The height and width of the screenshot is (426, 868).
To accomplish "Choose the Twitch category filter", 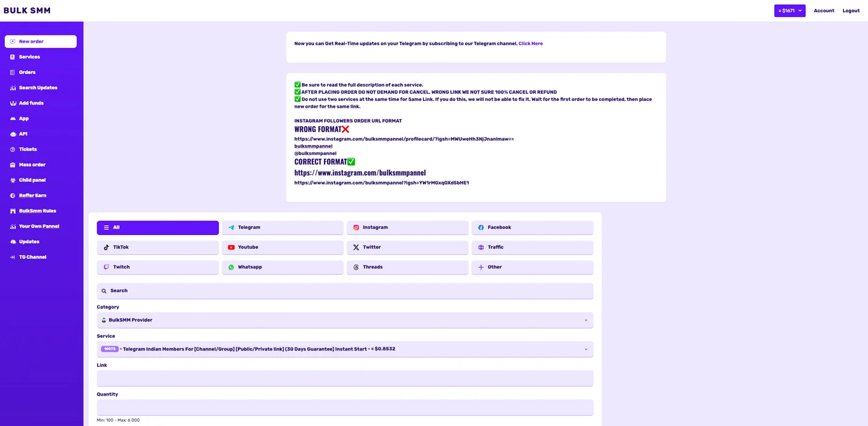I will pyautogui.click(x=158, y=267).
